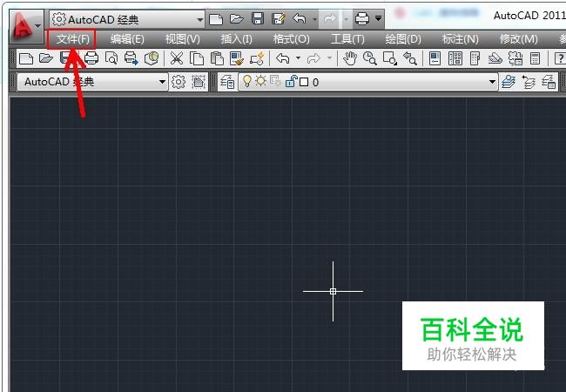566x392 pixels.
Task: Select the Pan hand tool
Action: pos(350,58)
